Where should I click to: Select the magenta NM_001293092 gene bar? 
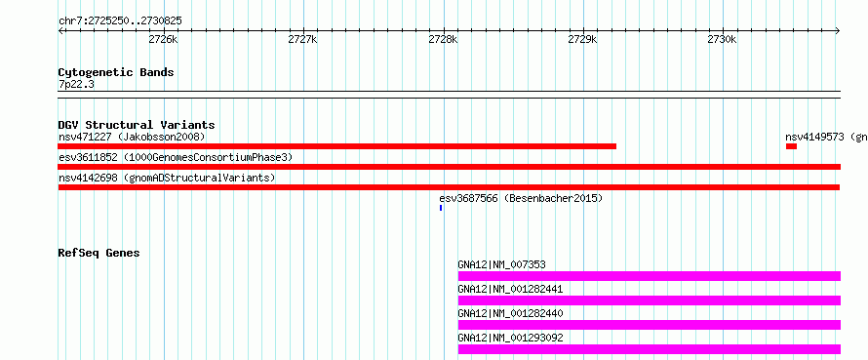(x=650, y=349)
